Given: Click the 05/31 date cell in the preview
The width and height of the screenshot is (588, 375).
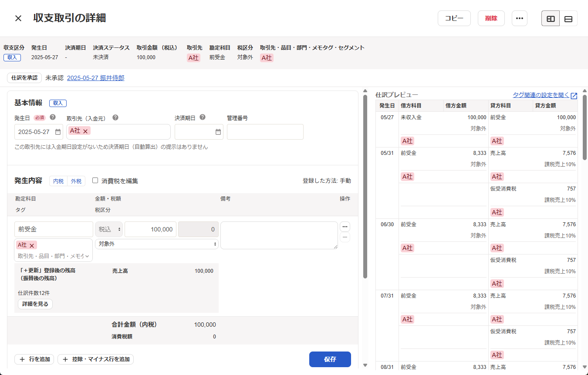Looking at the screenshot, I should click(x=387, y=153).
